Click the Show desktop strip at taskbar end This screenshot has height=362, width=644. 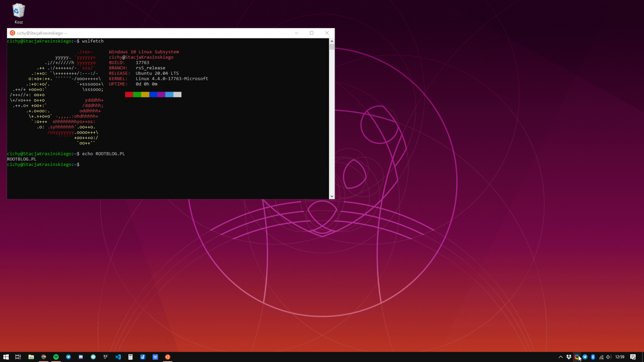click(643, 357)
